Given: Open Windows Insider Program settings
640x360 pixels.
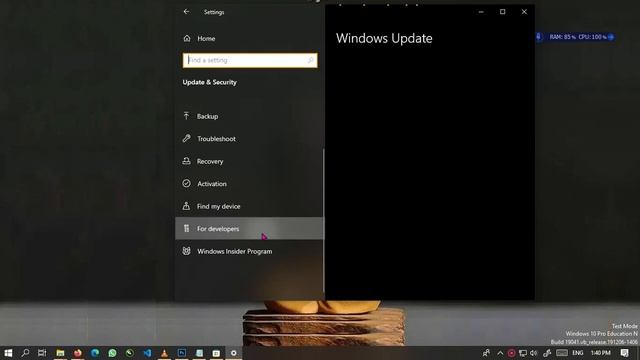Looking at the screenshot, I should (249, 251).
